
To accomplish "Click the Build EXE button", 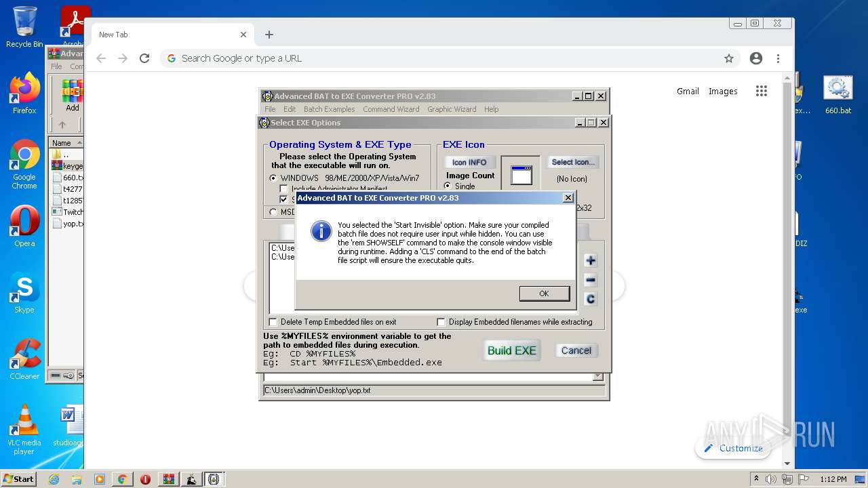I will tap(512, 350).
